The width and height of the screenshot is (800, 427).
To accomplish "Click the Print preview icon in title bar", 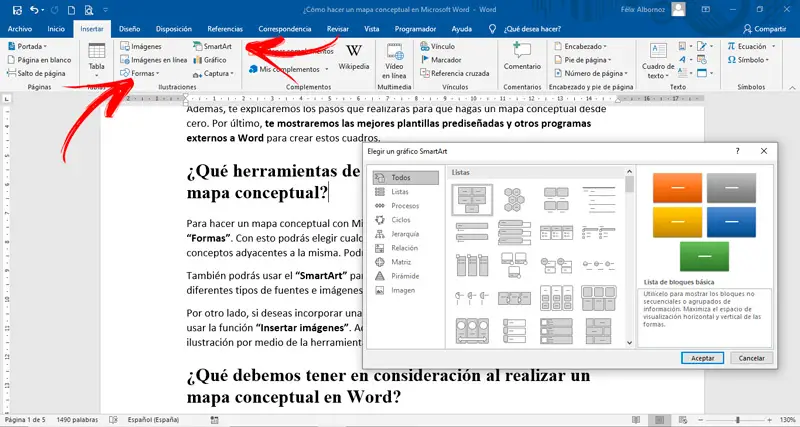I will click(89, 10).
